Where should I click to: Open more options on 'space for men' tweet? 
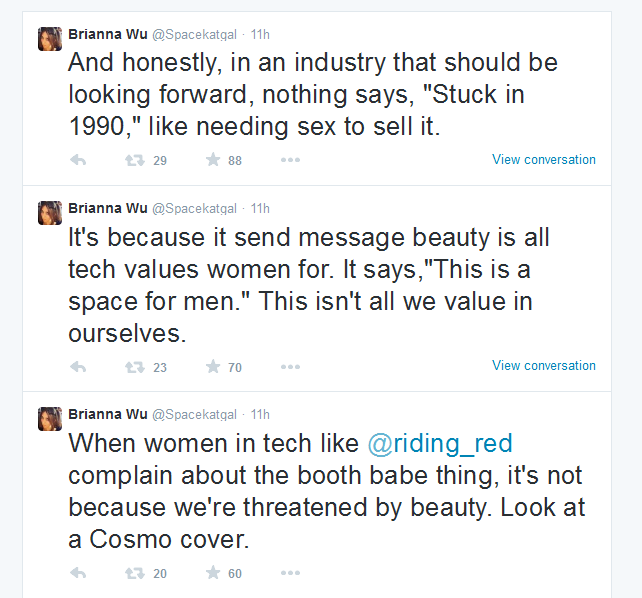coord(290,367)
